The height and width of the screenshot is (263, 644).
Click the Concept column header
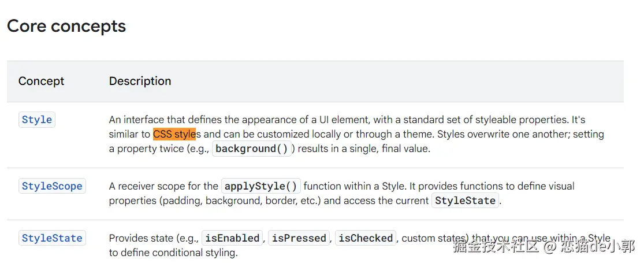pos(42,81)
